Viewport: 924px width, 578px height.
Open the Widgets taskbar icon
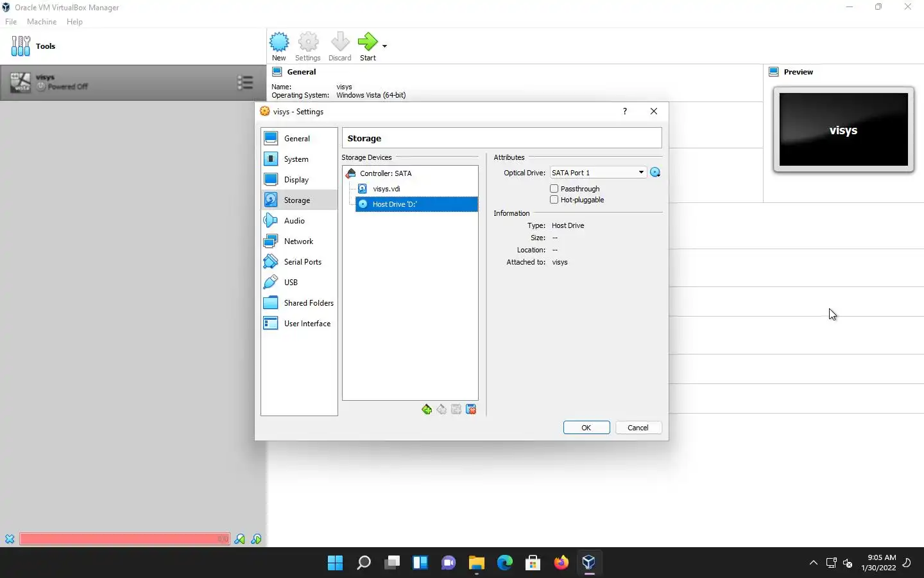(420, 563)
